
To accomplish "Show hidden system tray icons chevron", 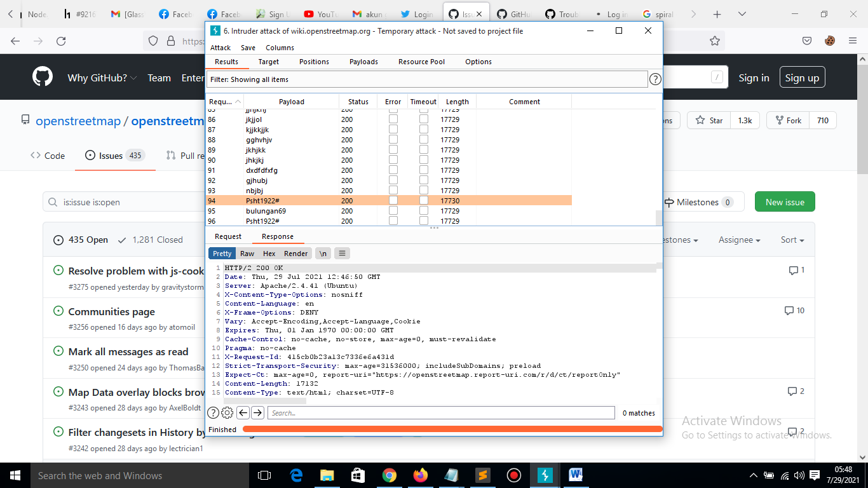I will (754, 475).
